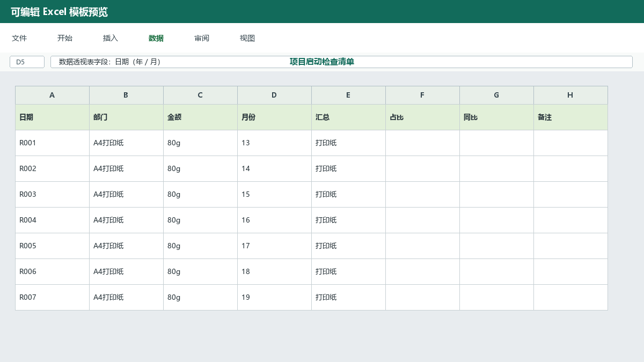644x362 pixels.
Task: Click the formula bar showing 数据透视表字段
Action: [x=341, y=62]
